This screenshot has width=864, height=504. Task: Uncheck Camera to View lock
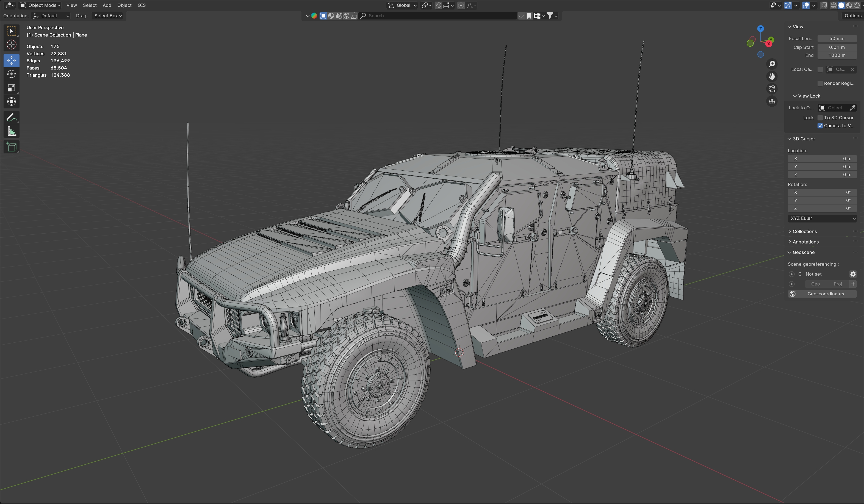pos(820,126)
